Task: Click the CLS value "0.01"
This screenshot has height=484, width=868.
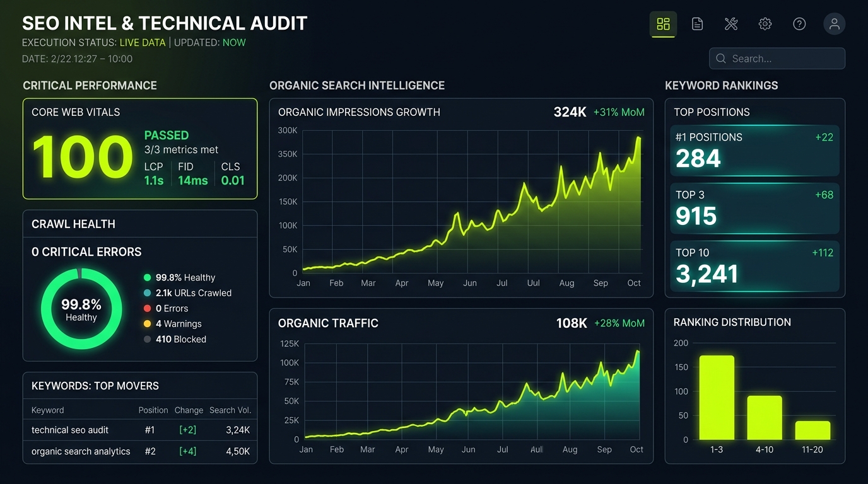Action: [x=233, y=180]
